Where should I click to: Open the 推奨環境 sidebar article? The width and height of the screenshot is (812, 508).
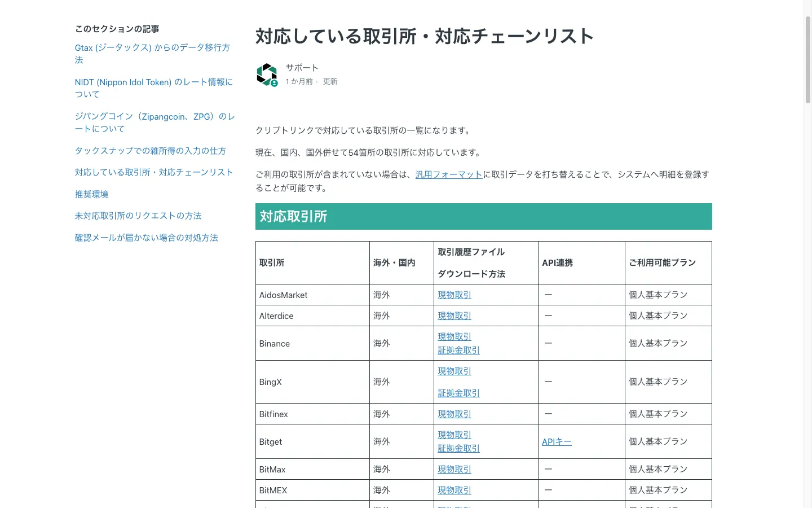tap(92, 194)
